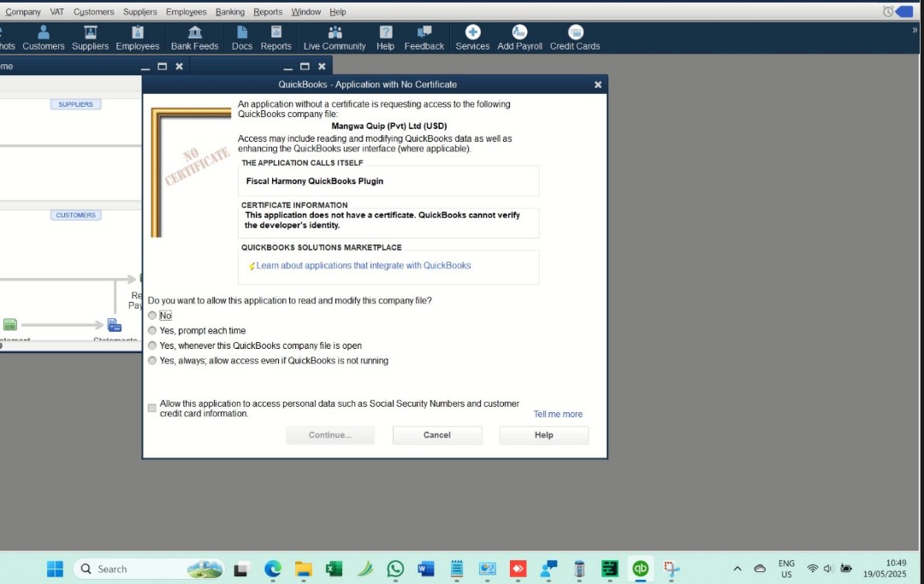Viewport: 924px width, 584px height.
Task: Click the Help button in dialog
Action: point(544,435)
